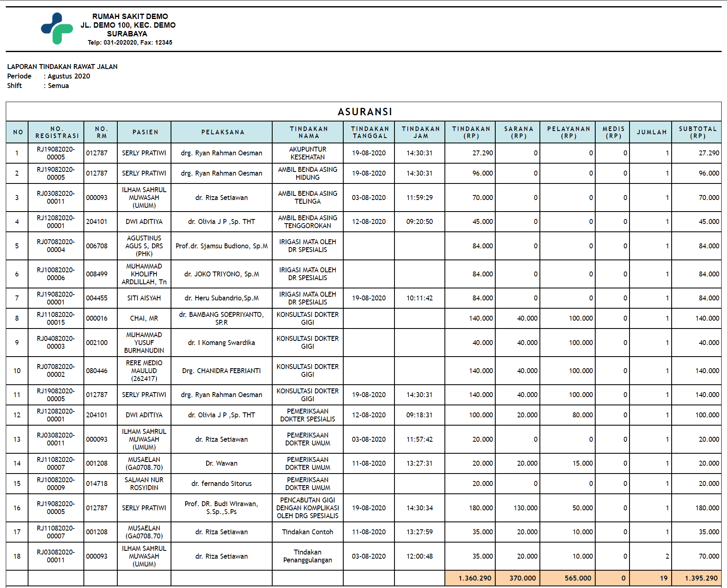The image size is (727, 588).
Task: Select dr. BAMBANG SOEPRIYANTO, SP.R cell
Action: point(221,318)
